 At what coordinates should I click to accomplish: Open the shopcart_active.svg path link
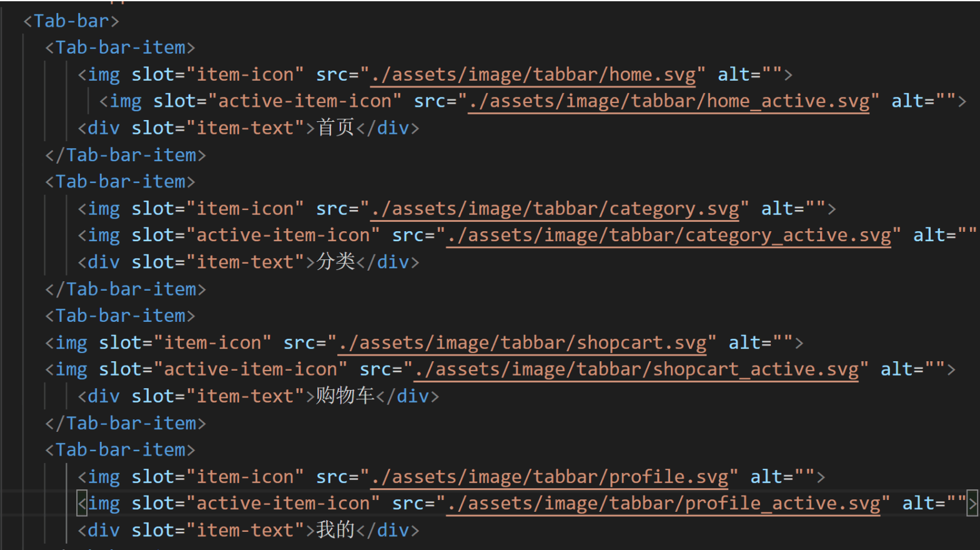pyautogui.click(x=636, y=370)
